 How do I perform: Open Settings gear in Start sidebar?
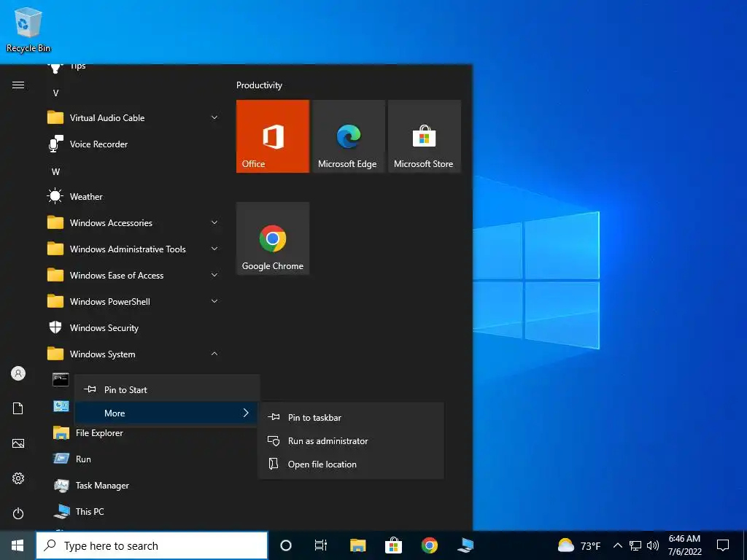pyautogui.click(x=18, y=478)
